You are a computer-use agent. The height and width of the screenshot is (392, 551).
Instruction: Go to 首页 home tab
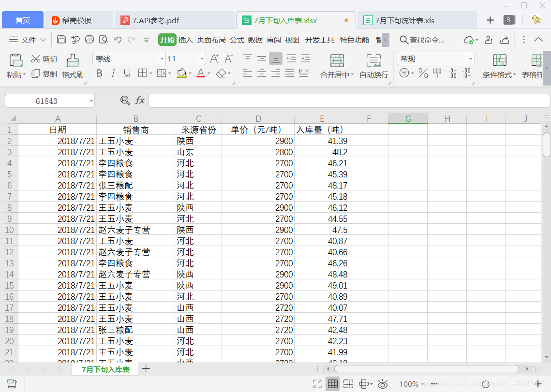tap(23, 20)
